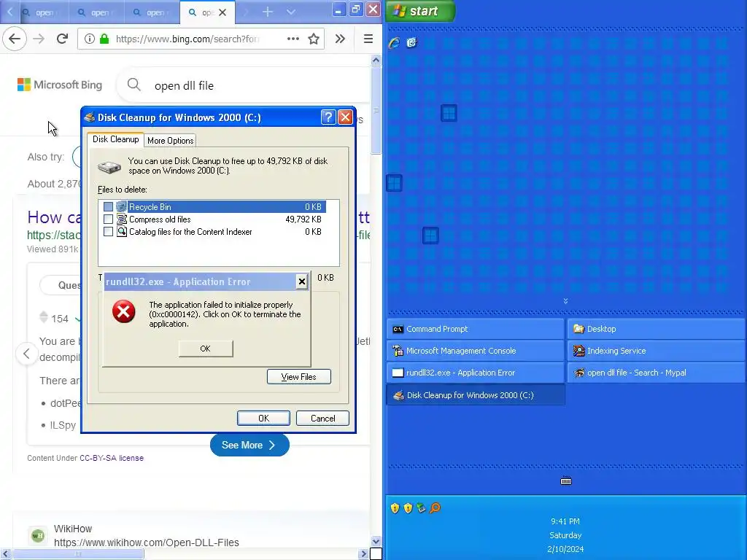Activate Disk Cleanup for Windows 2000 taskbar item
The height and width of the screenshot is (560, 747).
[x=476, y=395]
